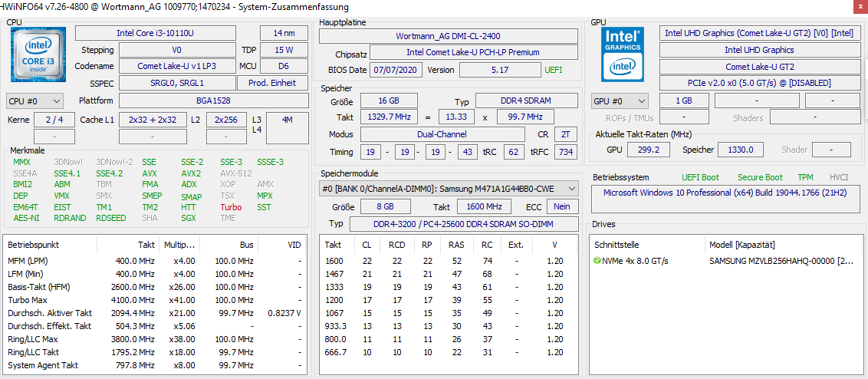
Task: Click the TDP value 15 W
Action: 284,50
